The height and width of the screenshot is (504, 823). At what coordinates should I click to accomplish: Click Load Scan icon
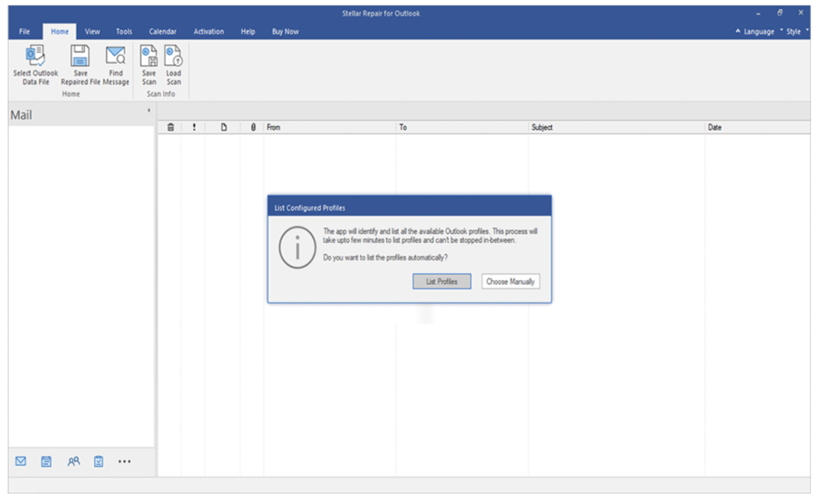coord(174,56)
